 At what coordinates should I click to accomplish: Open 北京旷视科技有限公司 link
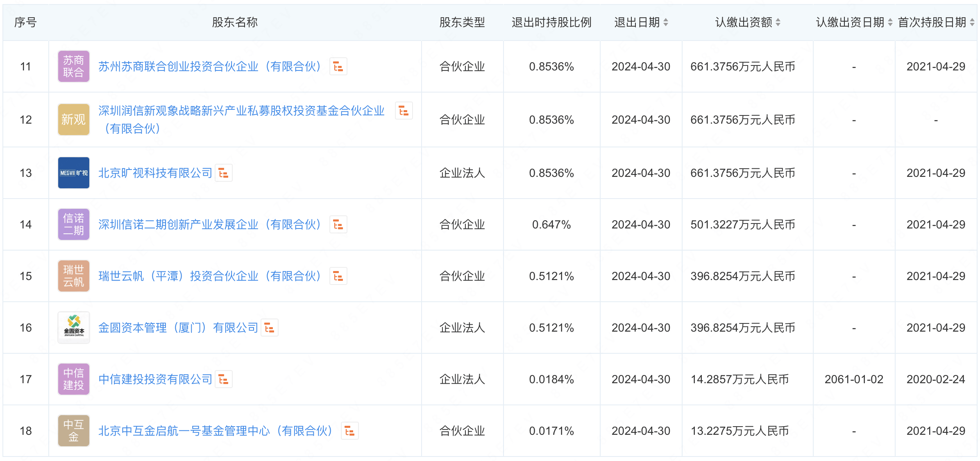[155, 173]
